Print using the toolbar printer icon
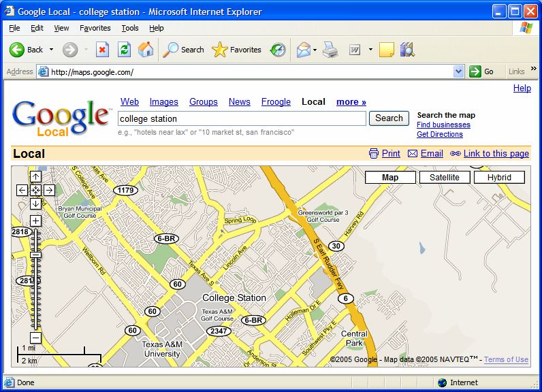Viewport: 542px width, 392px height. pos(330,50)
